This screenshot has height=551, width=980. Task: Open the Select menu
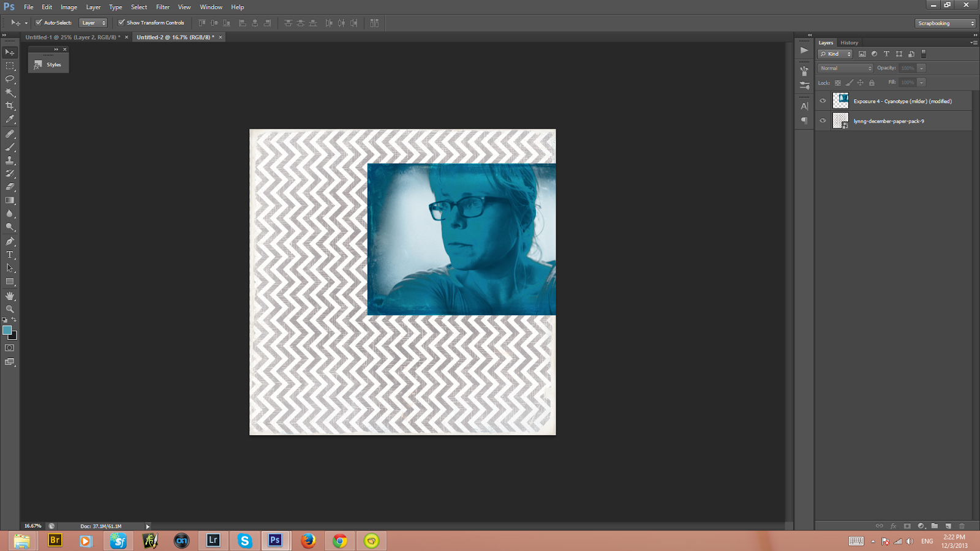pos(139,7)
